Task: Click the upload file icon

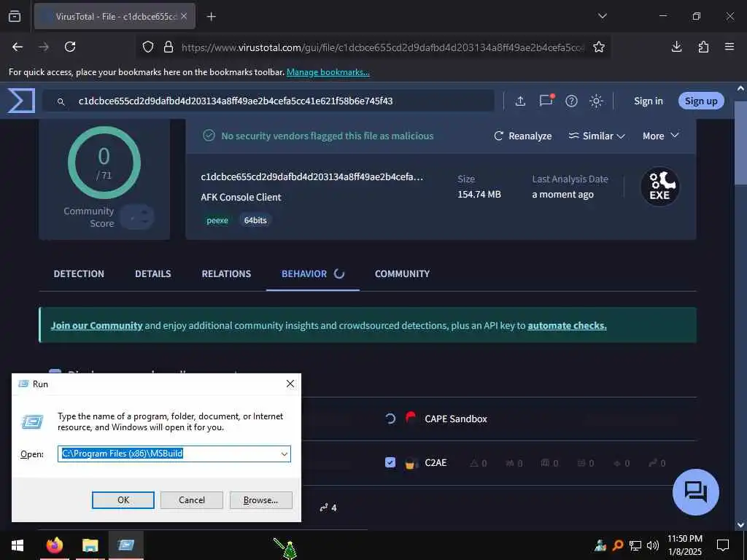Action: (x=520, y=101)
